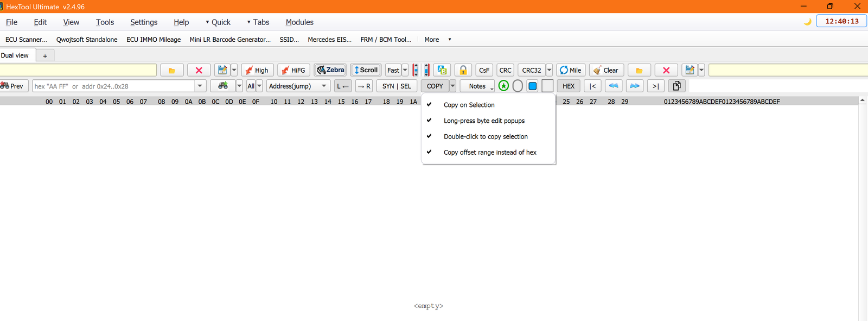
Task: Click the A/B compare files icon
Action: pos(442,70)
